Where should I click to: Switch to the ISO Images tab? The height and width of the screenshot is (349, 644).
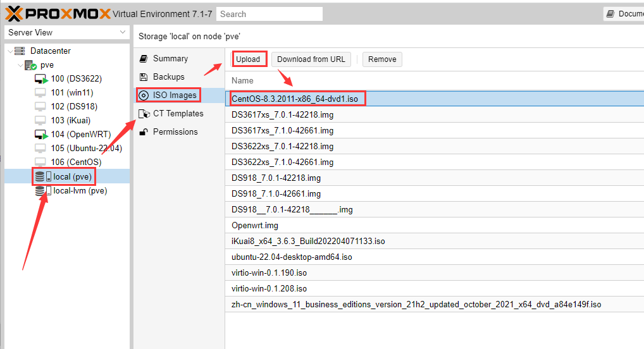point(175,95)
